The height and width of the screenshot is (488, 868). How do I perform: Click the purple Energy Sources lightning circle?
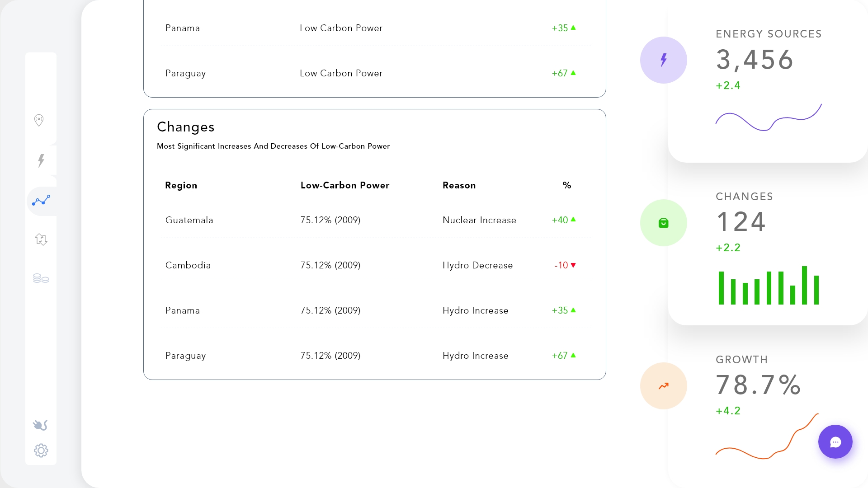(x=664, y=60)
